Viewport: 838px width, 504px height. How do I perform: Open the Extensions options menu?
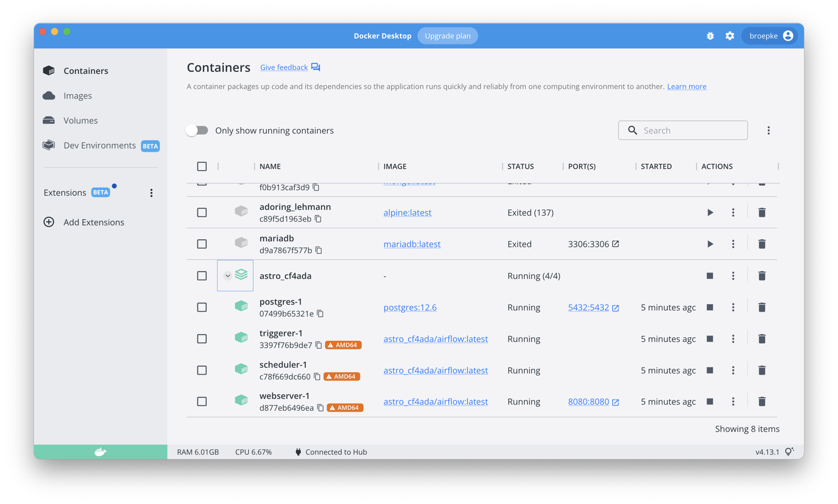coord(151,193)
